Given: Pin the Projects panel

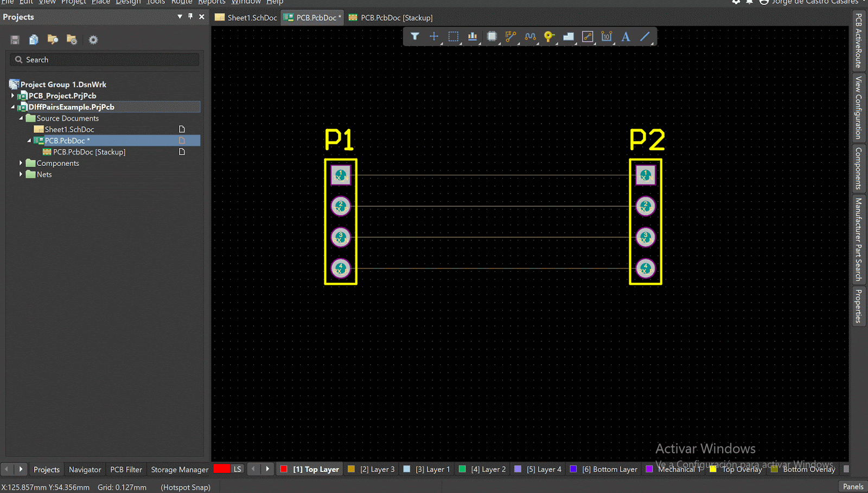Looking at the screenshot, I should [x=190, y=17].
